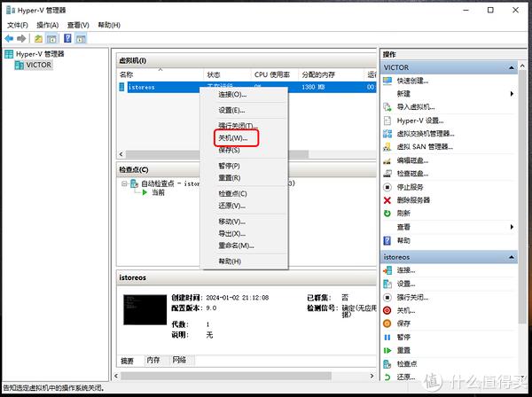Choose 连接(O)... in the context menu

click(245, 95)
